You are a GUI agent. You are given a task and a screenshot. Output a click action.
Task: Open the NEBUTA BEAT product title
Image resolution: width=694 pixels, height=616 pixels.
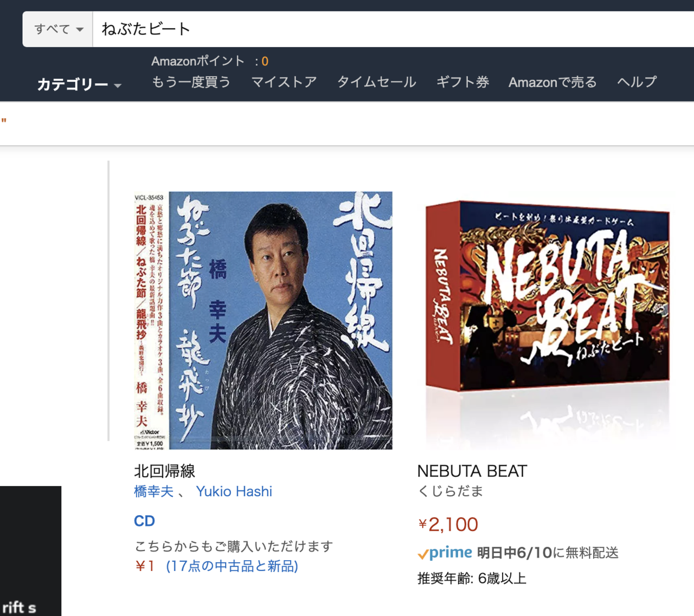pos(472,471)
